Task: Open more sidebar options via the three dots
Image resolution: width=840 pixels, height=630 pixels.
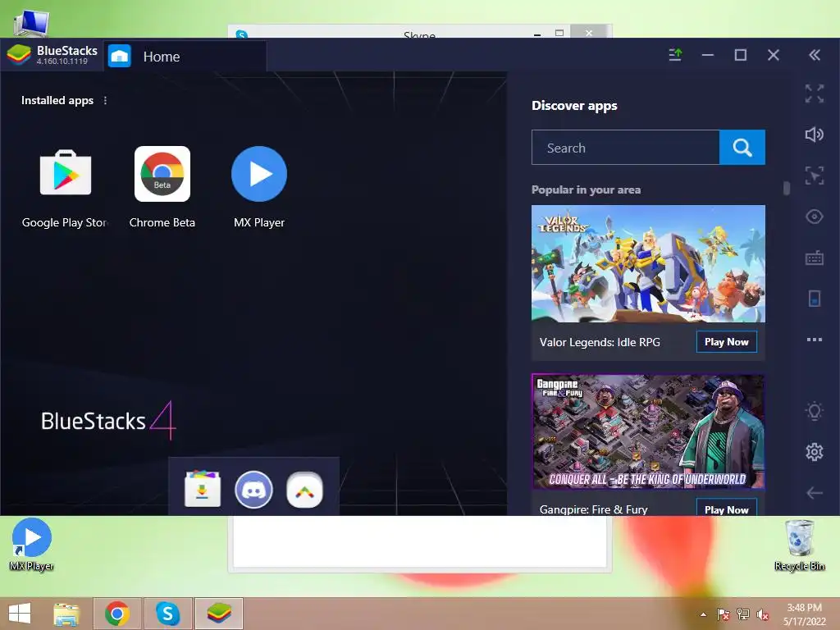Action: (x=815, y=340)
